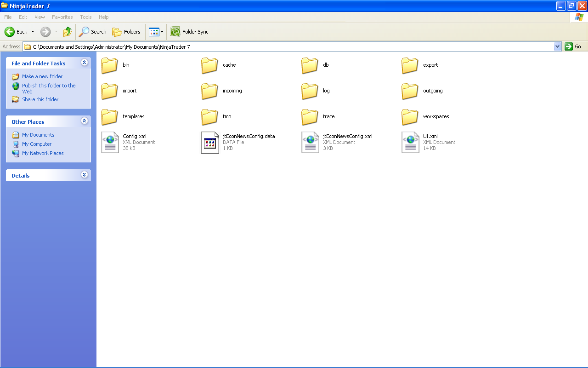
Task: Open the Tools menu
Action: [86, 17]
